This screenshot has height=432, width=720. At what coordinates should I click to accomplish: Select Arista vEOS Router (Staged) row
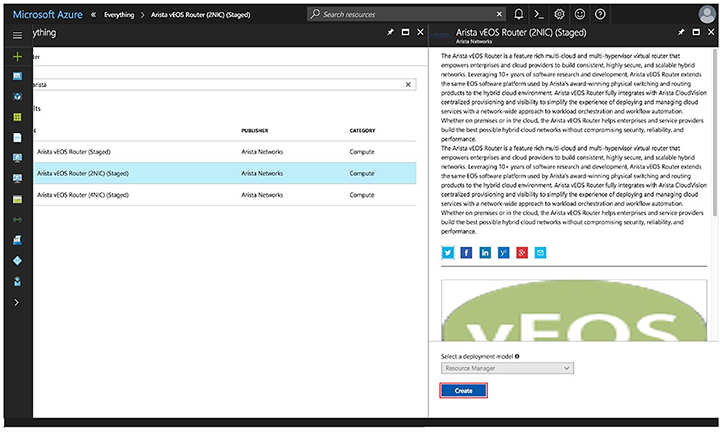point(224,151)
